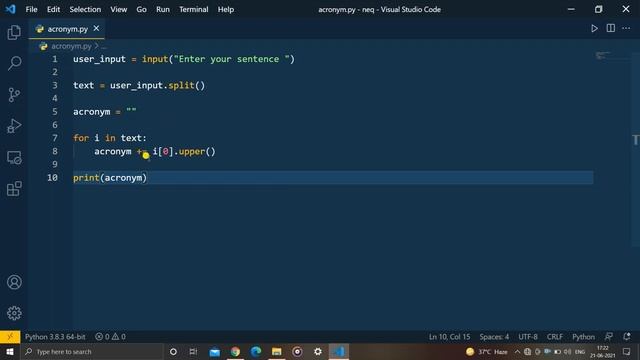Open Google Chrome from taskbar

pyautogui.click(x=235, y=351)
